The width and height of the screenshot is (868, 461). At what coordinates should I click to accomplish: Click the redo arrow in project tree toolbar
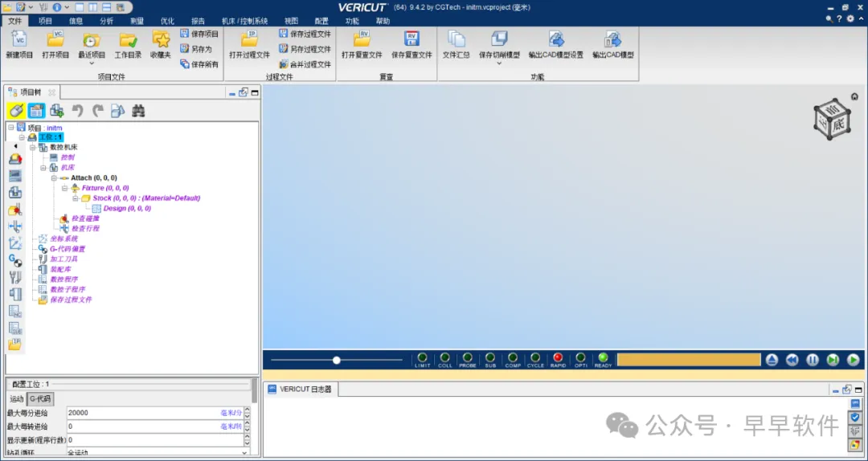[x=98, y=111]
